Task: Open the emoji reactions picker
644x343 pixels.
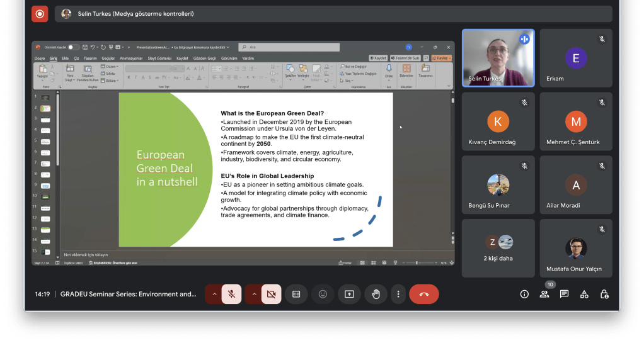Action: tap(323, 294)
